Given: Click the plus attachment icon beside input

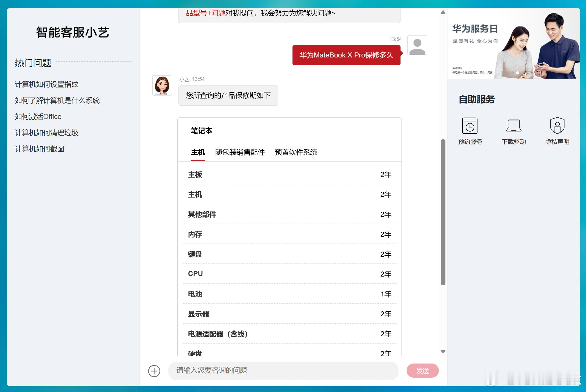Looking at the screenshot, I should pyautogui.click(x=154, y=371).
